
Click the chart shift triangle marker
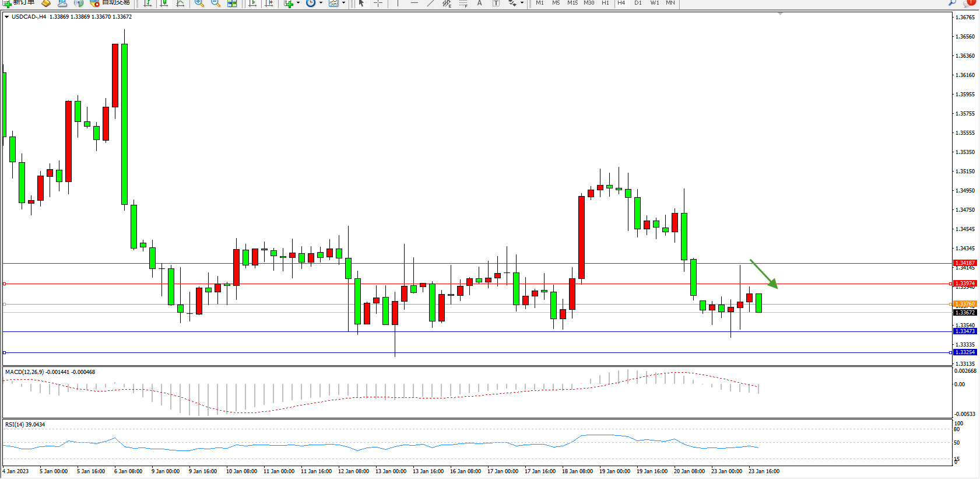[780, 13]
